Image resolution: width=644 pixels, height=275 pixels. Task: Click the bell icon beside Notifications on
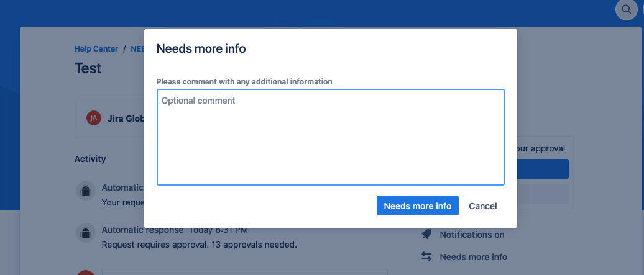point(426,235)
